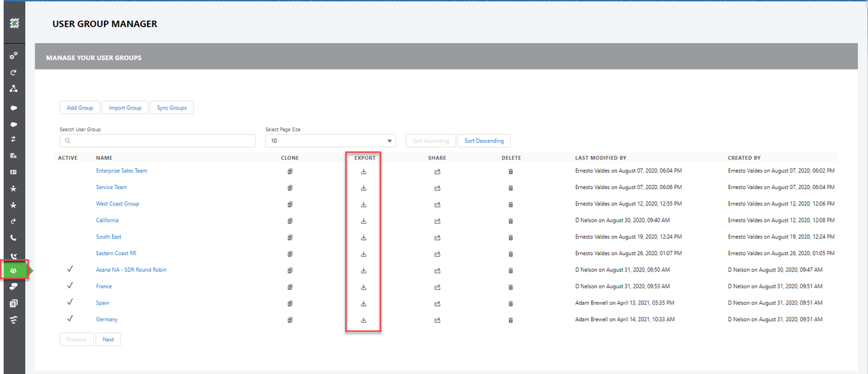Click 'D Nelson on August 30, 2020, 09:40 AM'
Screen dimensions: 868x374
622,220
